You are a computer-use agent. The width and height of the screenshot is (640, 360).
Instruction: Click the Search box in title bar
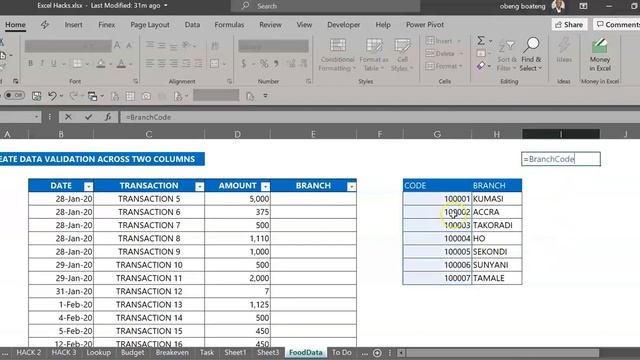pyautogui.click(x=325, y=6)
